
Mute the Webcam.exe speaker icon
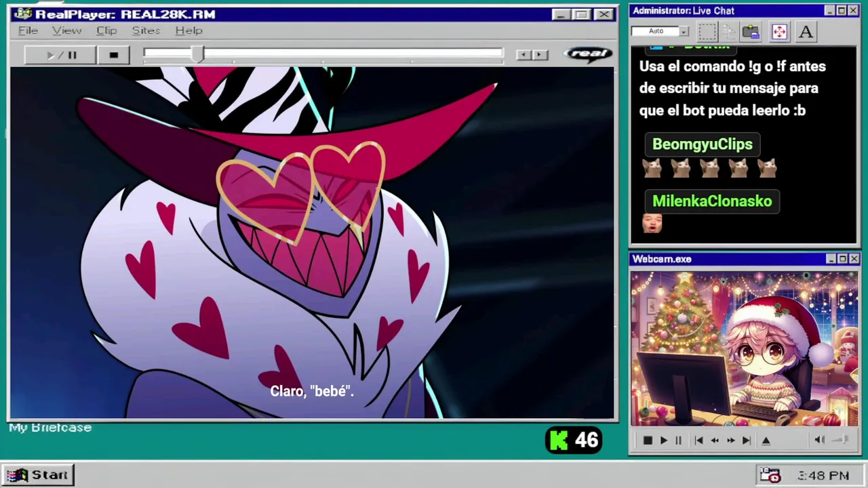tap(819, 441)
